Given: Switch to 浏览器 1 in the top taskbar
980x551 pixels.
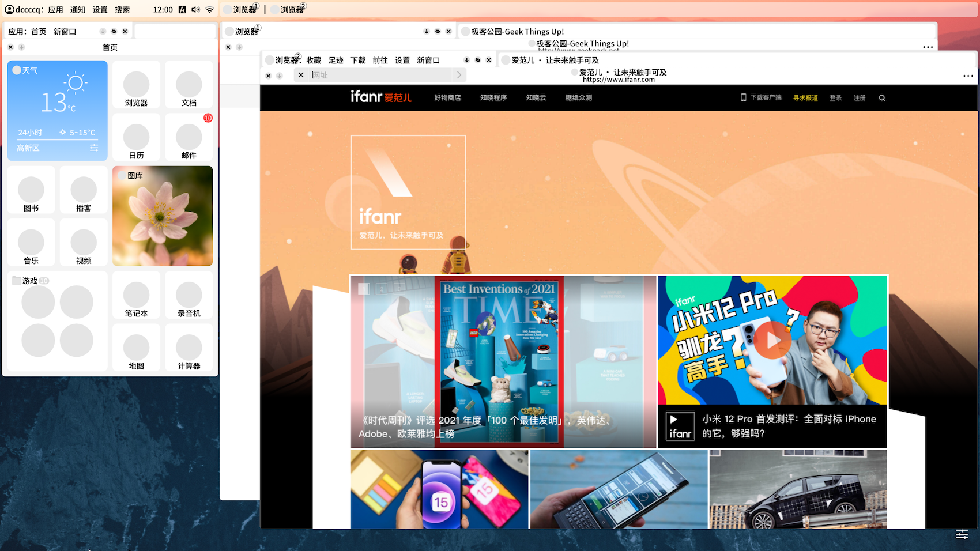Looking at the screenshot, I should click(x=242, y=9).
